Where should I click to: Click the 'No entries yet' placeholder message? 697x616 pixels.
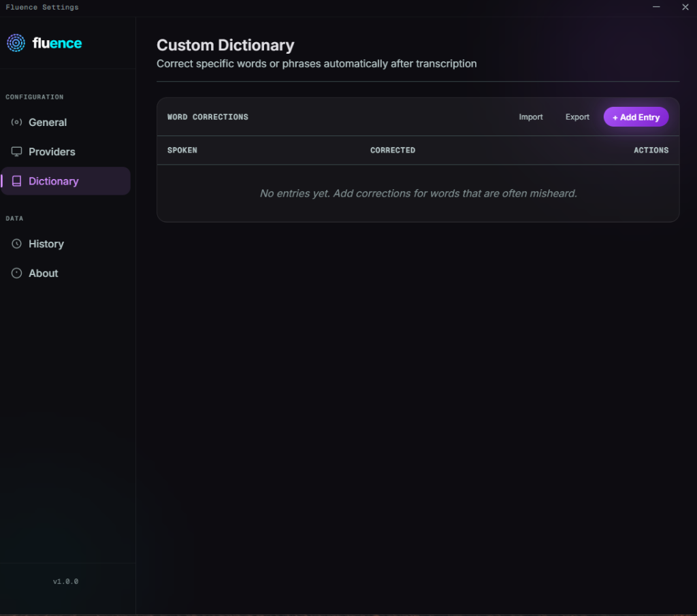click(x=419, y=193)
